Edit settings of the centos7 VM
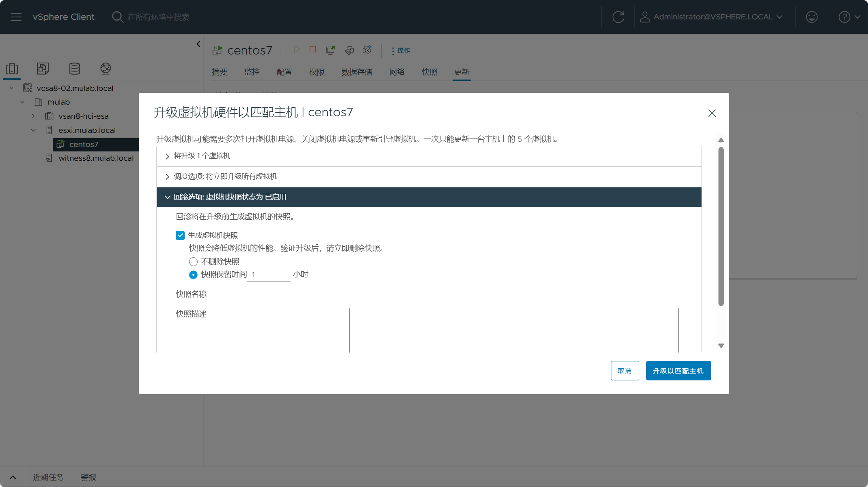The height and width of the screenshot is (487, 868). [x=349, y=50]
